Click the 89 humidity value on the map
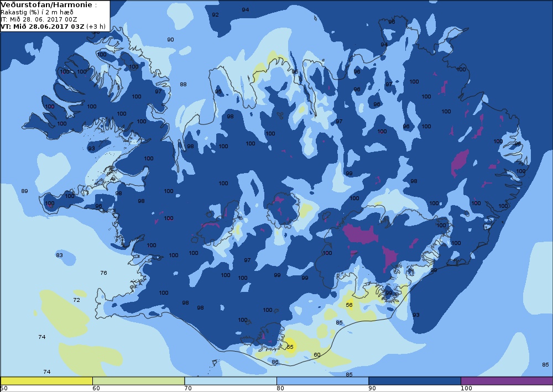Screen dimensions: 553x392 24,191
